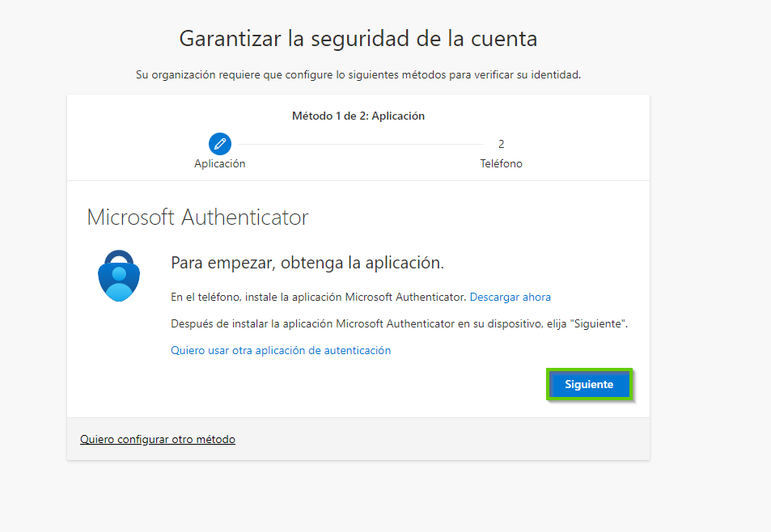Image resolution: width=771 pixels, height=532 pixels.
Task: Select step number 2 in progress bar
Action: point(501,144)
